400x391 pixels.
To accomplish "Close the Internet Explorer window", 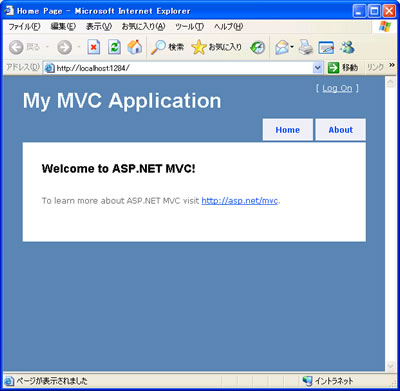I will pos(389,11).
